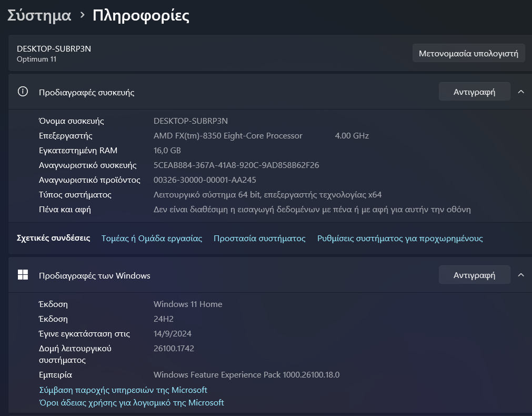Image resolution: width=532 pixels, height=416 pixels.
Task: Click the Έκδοση label beside 24H2
Action: click(x=53, y=319)
